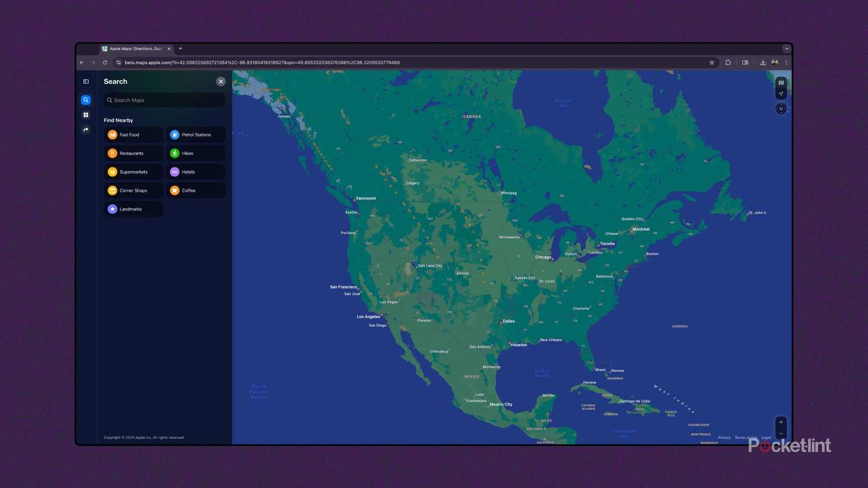Screen dimensions: 868x488
Task: Find nearby Corner Shops
Action: point(134,190)
